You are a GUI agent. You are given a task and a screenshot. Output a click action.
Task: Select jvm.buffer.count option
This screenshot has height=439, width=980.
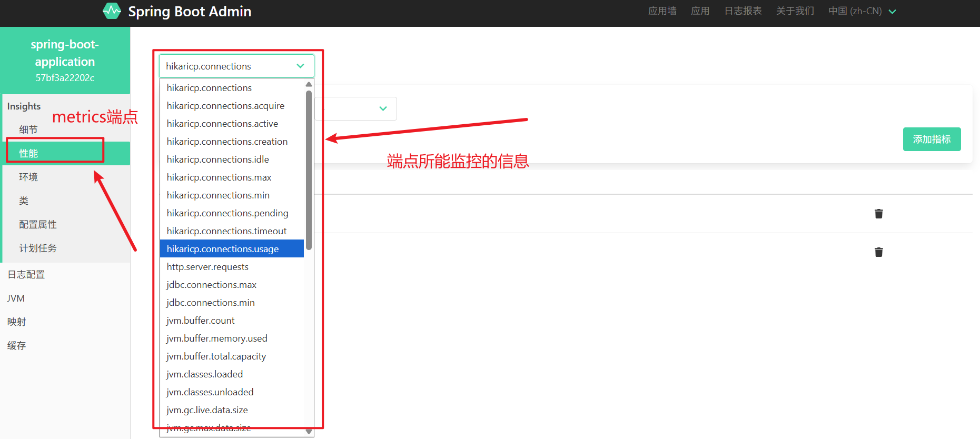[x=232, y=321]
